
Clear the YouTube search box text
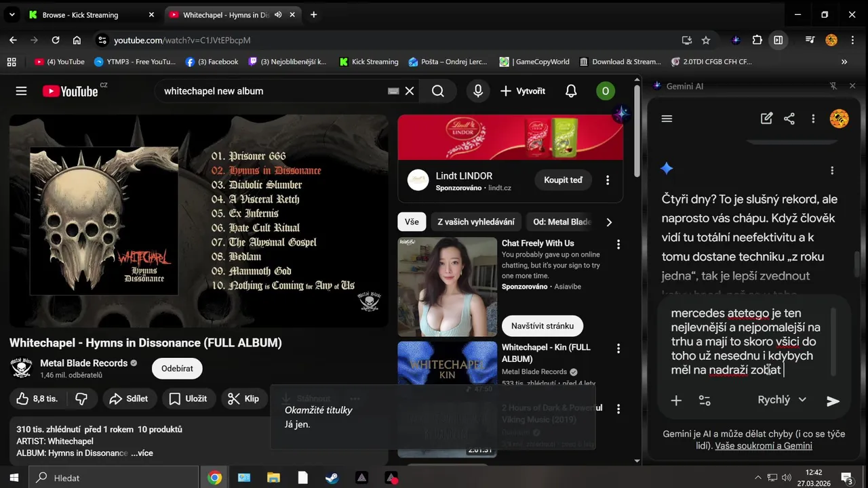(x=410, y=91)
